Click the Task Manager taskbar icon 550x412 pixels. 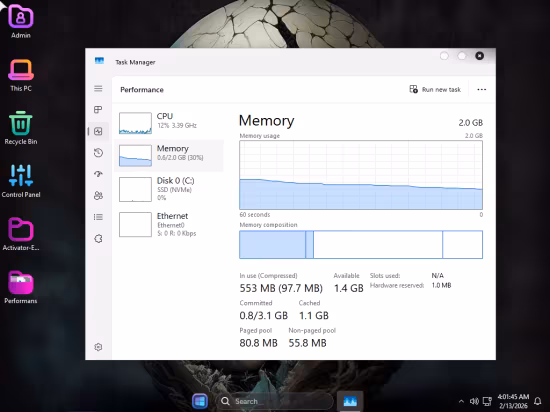click(350, 401)
